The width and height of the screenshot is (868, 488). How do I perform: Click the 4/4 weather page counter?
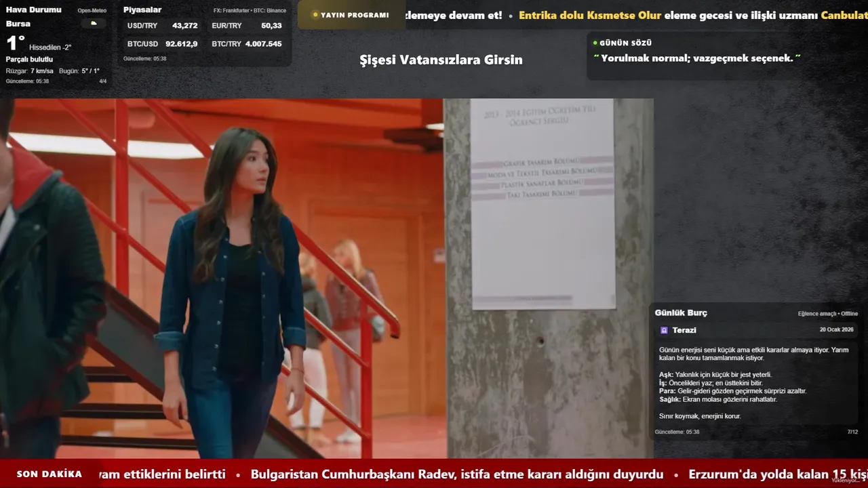103,81
